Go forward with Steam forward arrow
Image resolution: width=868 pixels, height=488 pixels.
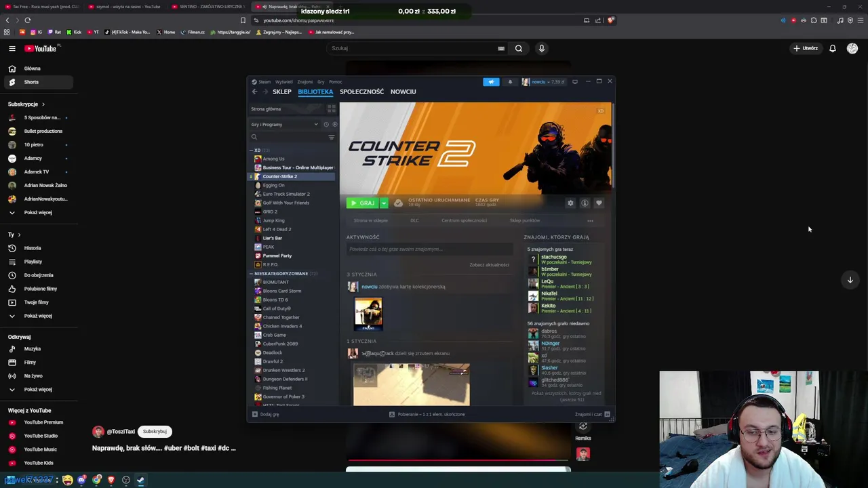[265, 91]
